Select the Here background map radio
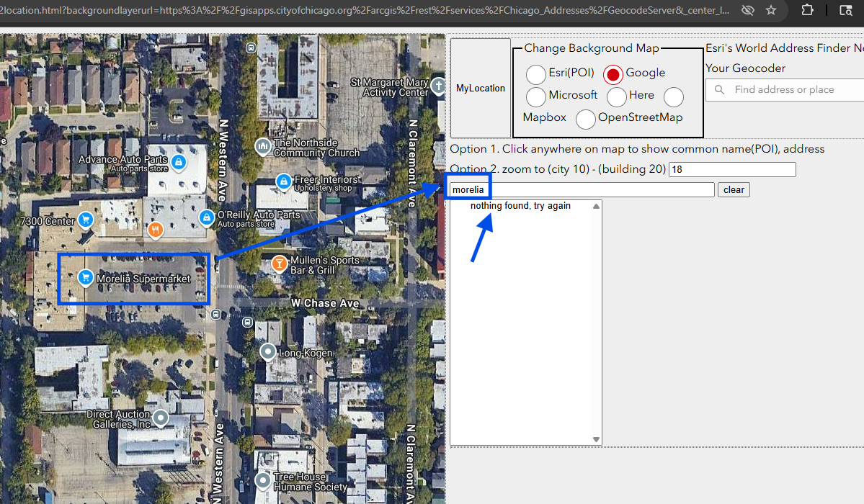 coord(617,97)
